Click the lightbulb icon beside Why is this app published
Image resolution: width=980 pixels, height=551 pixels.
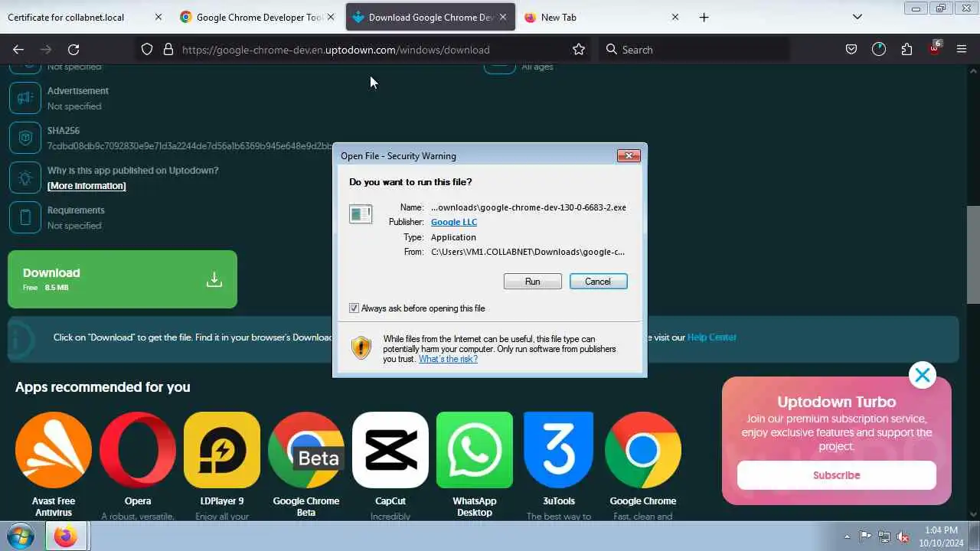click(25, 178)
